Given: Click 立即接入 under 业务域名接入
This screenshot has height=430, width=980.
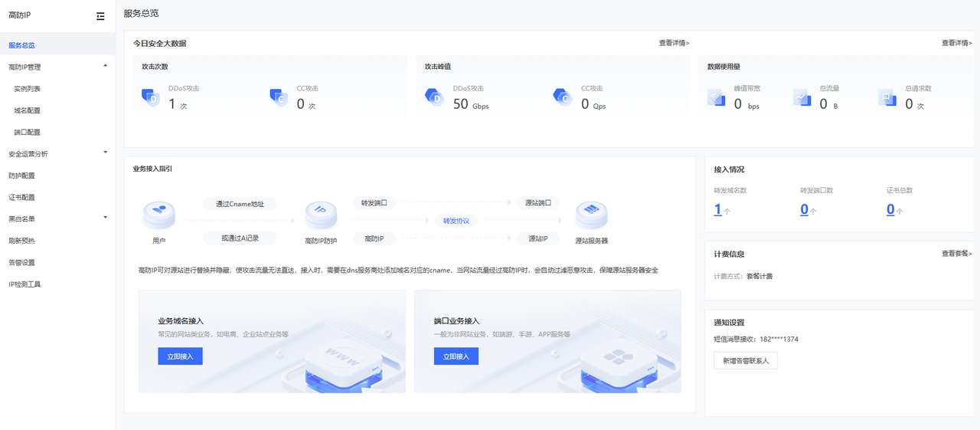Looking at the screenshot, I should (180, 356).
